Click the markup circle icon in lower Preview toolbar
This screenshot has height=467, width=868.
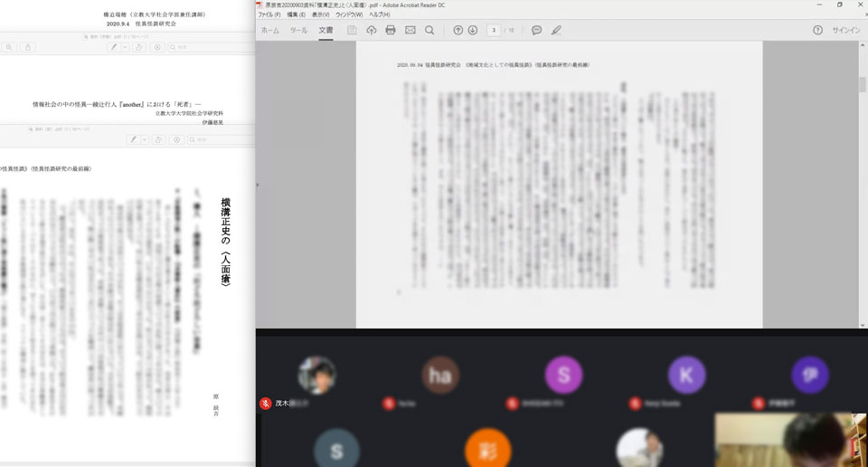point(176,139)
